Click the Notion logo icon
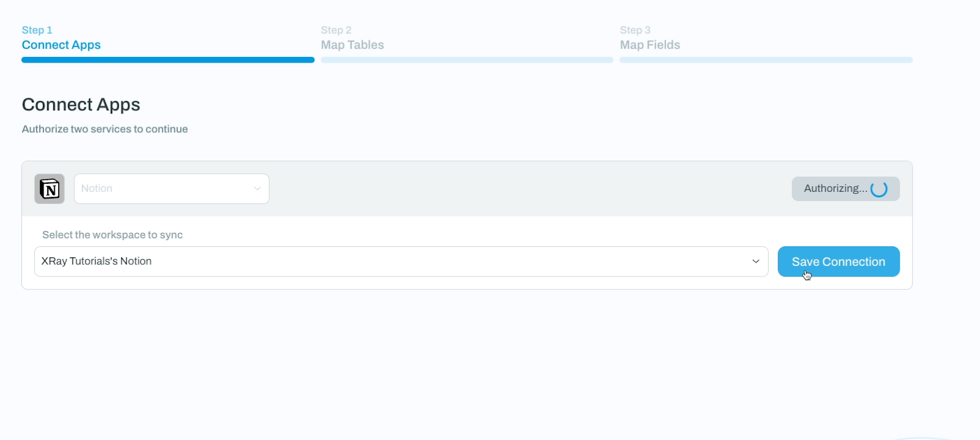The width and height of the screenshot is (980, 440). click(50, 189)
